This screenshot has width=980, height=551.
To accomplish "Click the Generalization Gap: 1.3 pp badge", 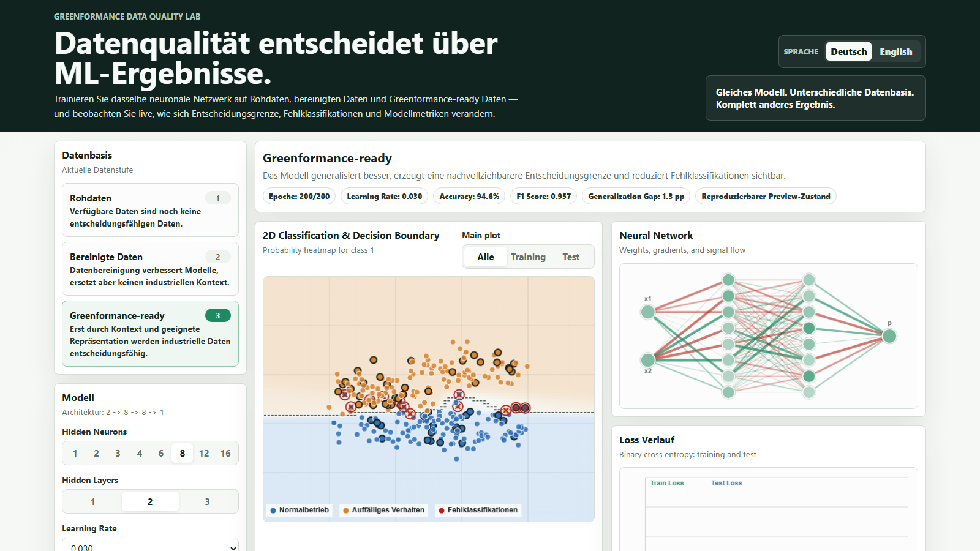I will point(636,196).
